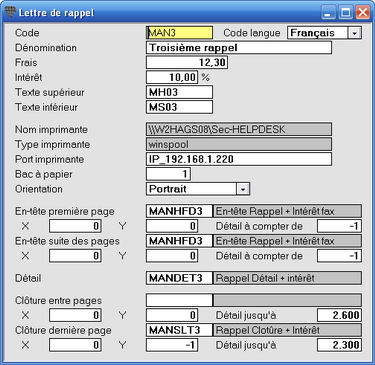Close the Lettre de rappel window
Screen dimensions: 375x365
[x=363, y=13]
